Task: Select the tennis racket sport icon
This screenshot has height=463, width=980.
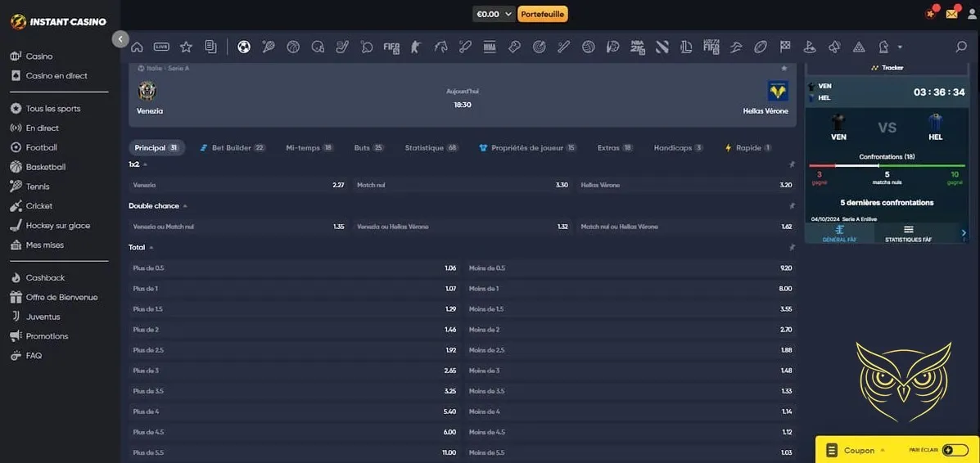Action: coord(268,47)
